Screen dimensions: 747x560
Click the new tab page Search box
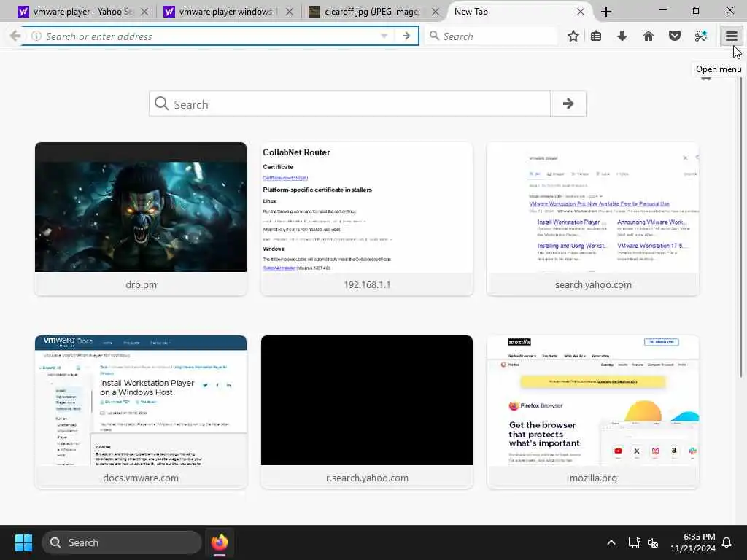349,104
